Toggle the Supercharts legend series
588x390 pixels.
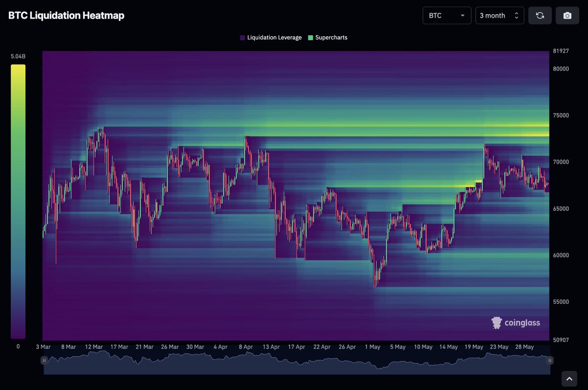coord(327,38)
